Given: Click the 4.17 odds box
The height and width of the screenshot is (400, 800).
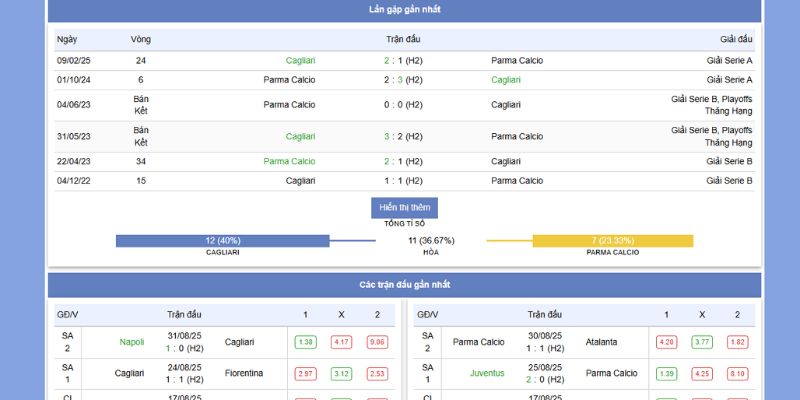Looking at the screenshot, I should (x=341, y=342).
